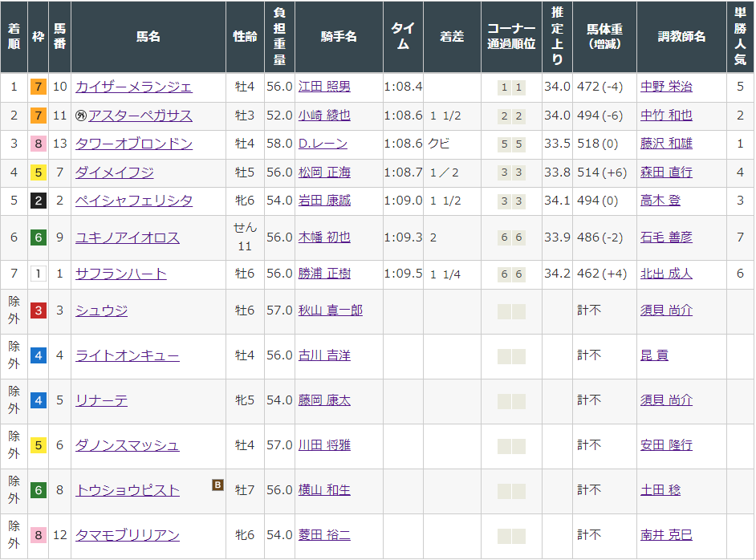Click the green frame 6 box beside ユキノアイオロス
Image resolution: width=756 pixels, height=560 pixels.
pyautogui.click(x=38, y=237)
